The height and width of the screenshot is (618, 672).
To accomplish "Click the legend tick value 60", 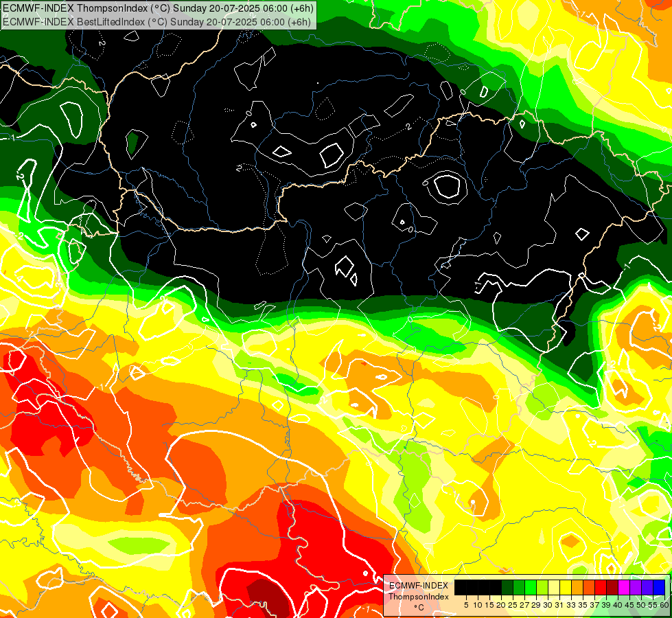I will pyautogui.click(x=664, y=605).
